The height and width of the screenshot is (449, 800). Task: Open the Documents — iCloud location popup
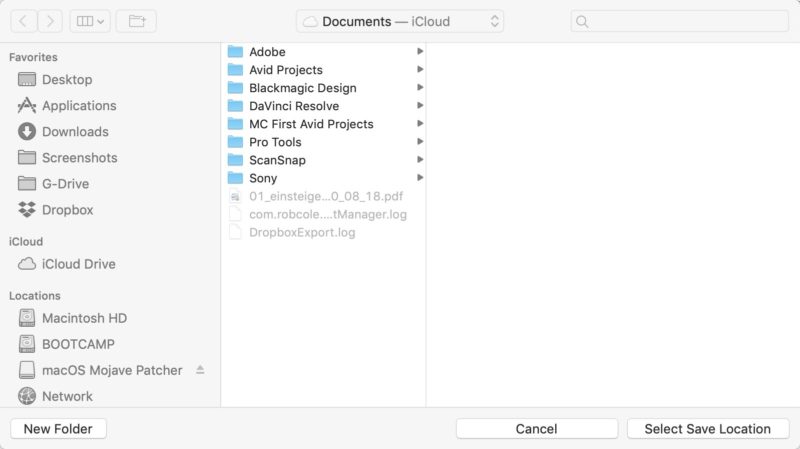point(400,21)
